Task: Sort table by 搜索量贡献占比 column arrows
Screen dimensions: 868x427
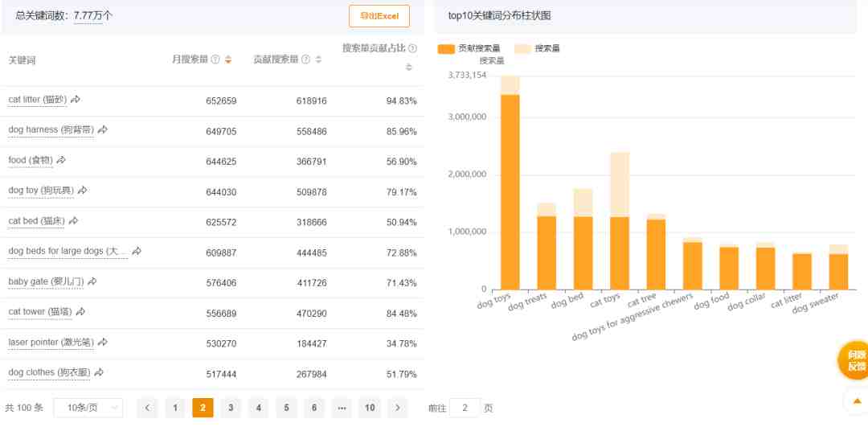Action: click(x=409, y=67)
